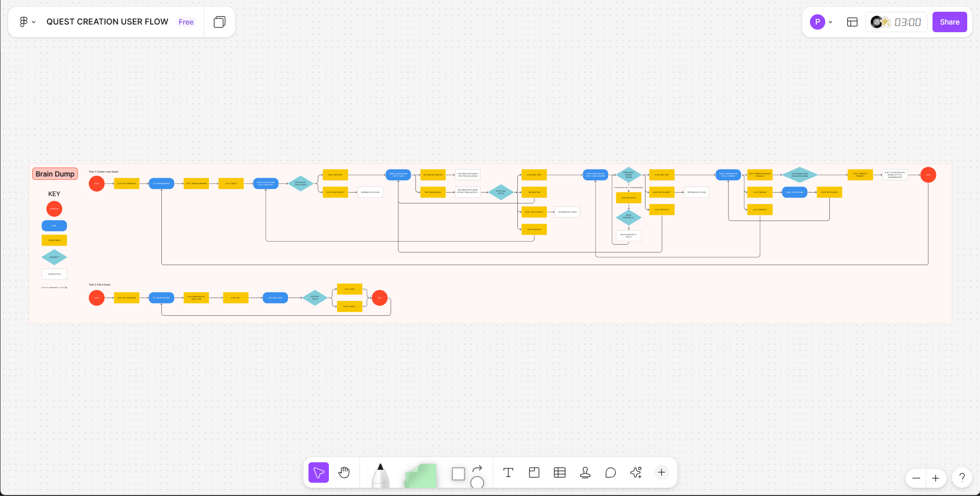Image resolution: width=980 pixels, height=496 pixels.
Task: Open the Stamp tool
Action: coord(585,473)
